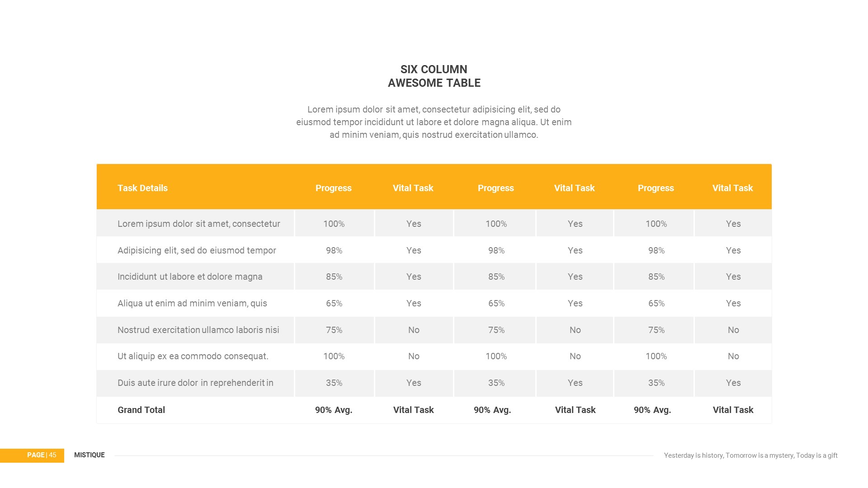Viewport: 868px width, 488px height.
Task: Select the "Lorem ipsum dolor sit amet, consectetur" row label
Action: coord(198,224)
